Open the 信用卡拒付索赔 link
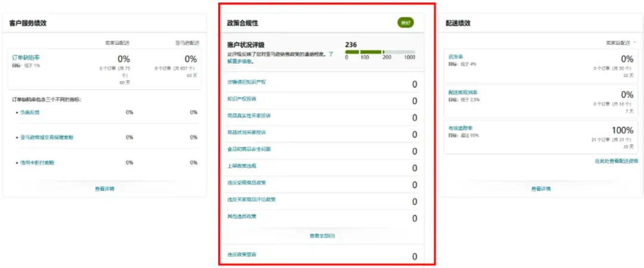This screenshot has height=268, width=644. click(37, 163)
